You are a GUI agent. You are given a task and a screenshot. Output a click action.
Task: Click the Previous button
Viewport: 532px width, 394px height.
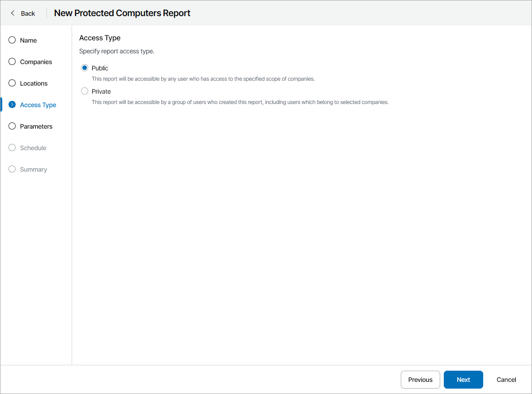pos(420,380)
